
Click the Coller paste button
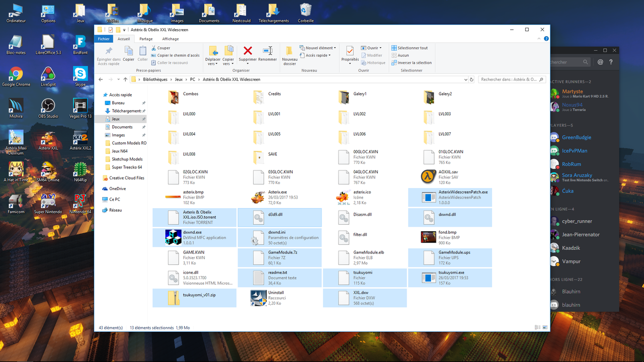[x=143, y=54]
